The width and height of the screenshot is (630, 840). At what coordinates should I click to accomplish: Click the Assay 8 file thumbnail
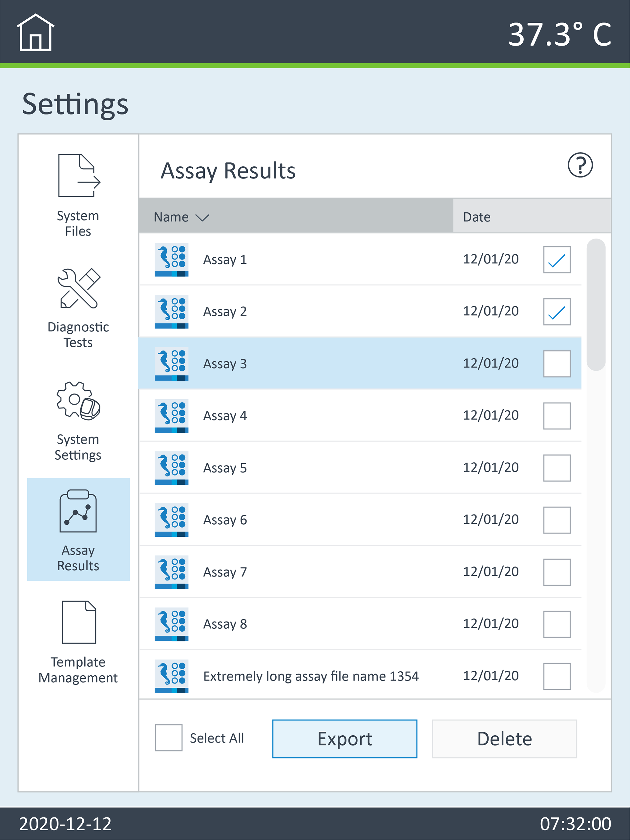pos(172,624)
